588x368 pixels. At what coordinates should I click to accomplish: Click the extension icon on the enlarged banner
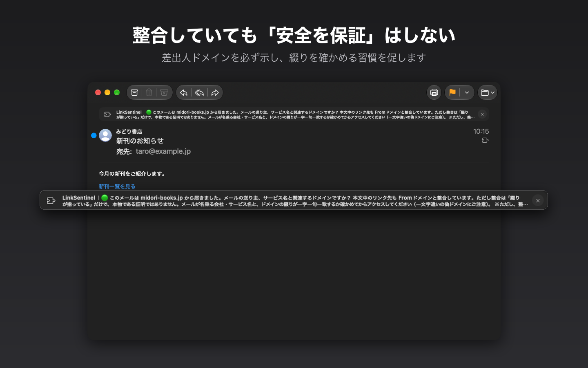click(x=51, y=201)
